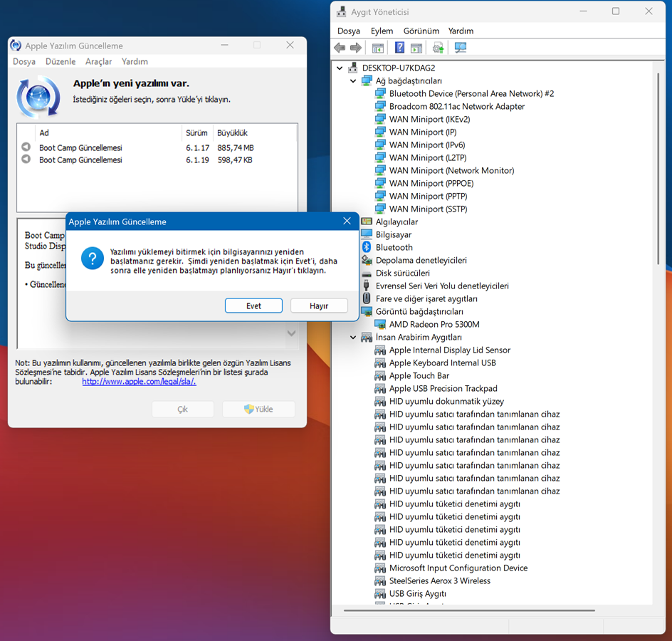
Task: Click the Büyüklük column header
Action: (x=253, y=133)
